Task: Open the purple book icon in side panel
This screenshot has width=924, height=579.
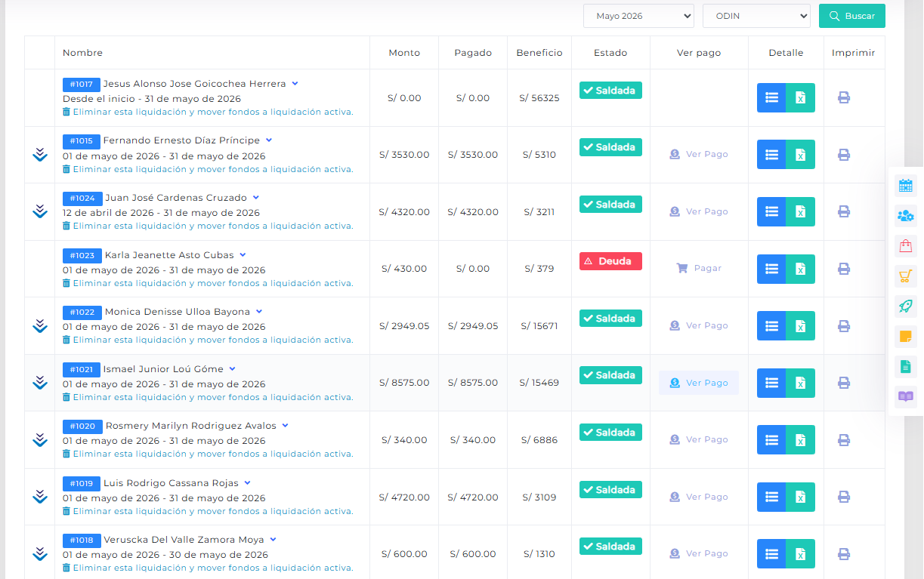Action: (905, 397)
